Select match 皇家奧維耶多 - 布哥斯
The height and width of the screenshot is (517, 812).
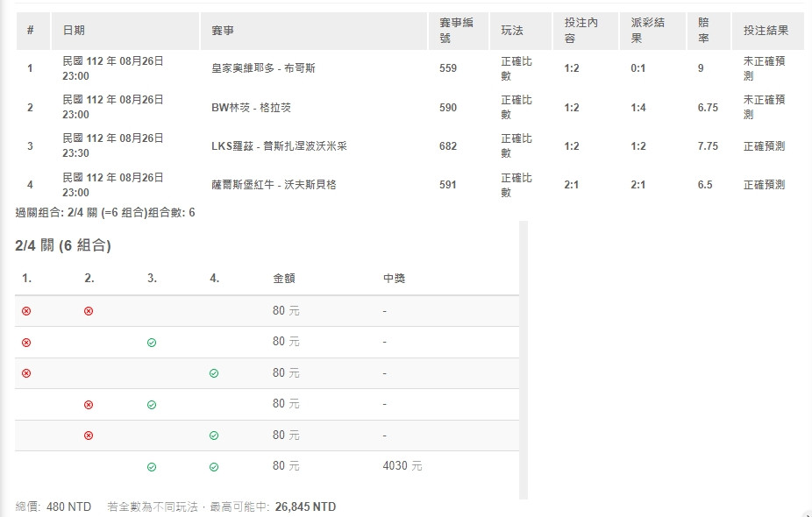tap(263, 68)
